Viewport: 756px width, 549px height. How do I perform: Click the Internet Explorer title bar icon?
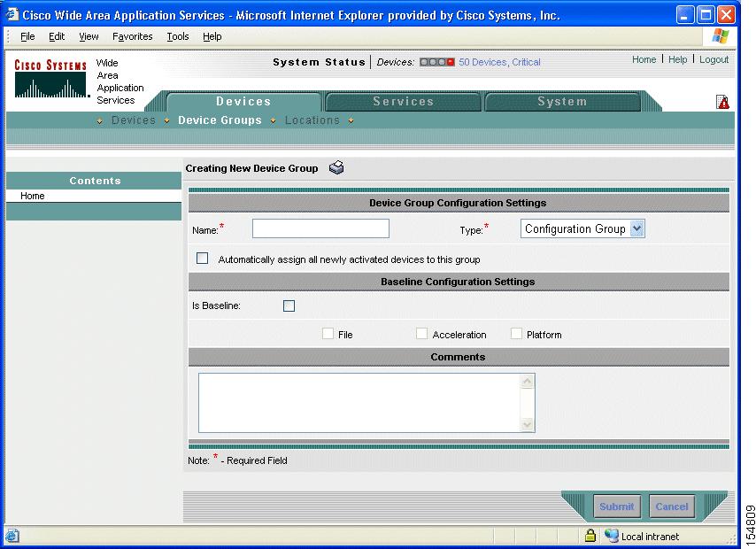point(12,14)
